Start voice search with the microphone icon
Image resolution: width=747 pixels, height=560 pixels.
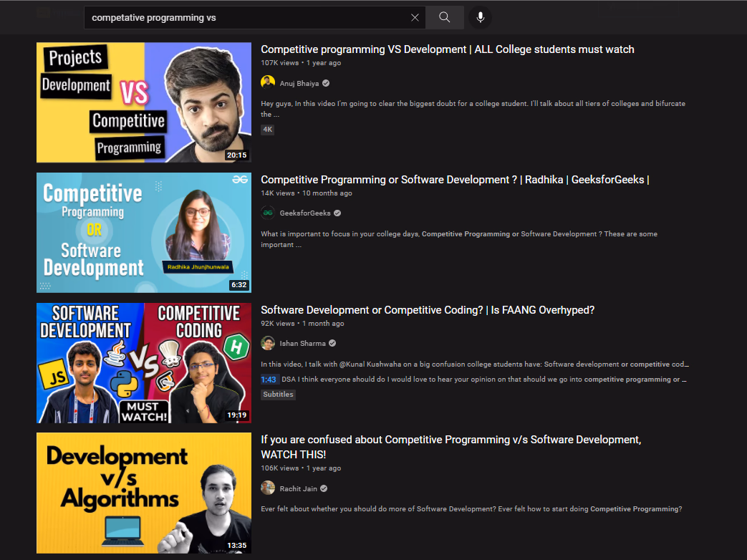click(x=480, y=17)
